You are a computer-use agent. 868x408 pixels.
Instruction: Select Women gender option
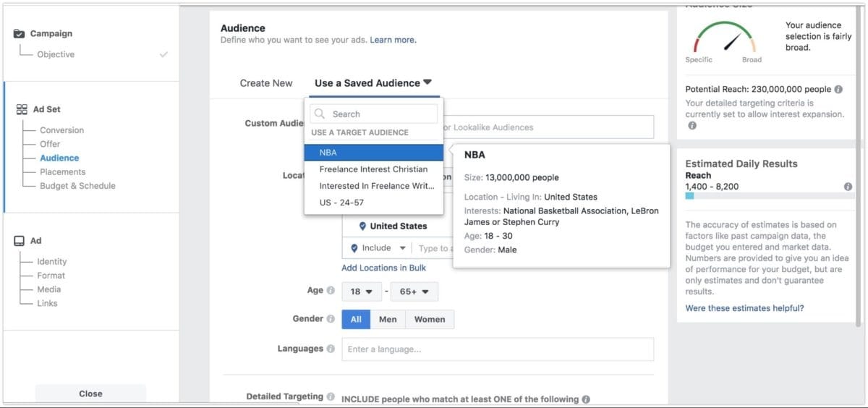[x=430, y=319]
